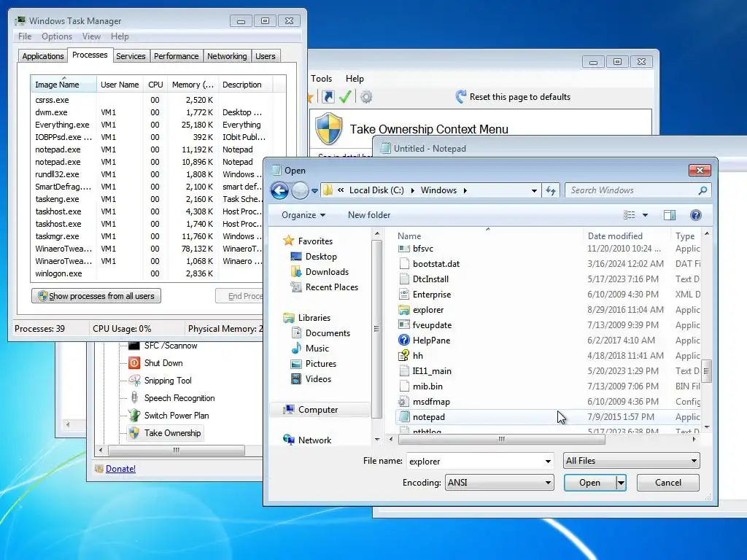The width and height of the screenshot is (747, 560).
Task: Click gear settings icon in Winaero Tweaker toolbar
Action: (366, 97)
